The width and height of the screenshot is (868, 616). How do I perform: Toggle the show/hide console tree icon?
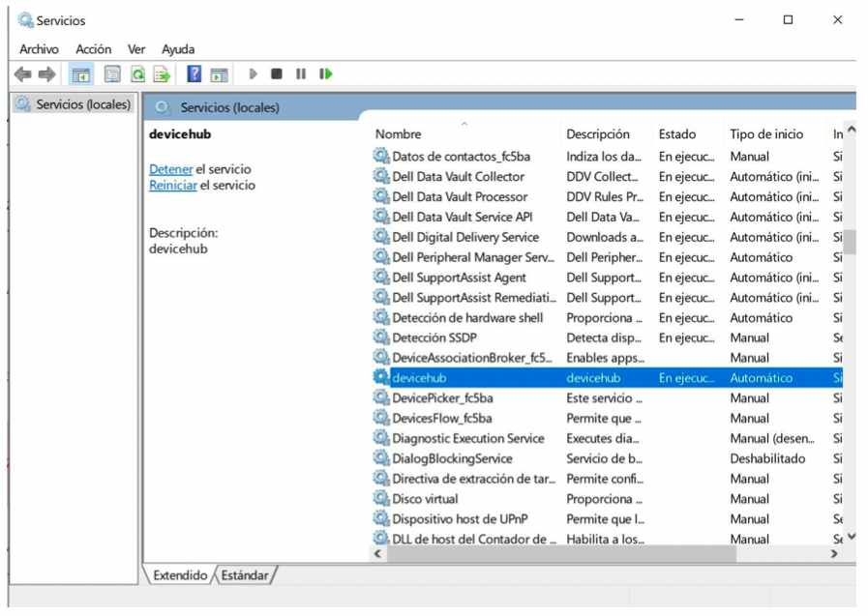(x=81, y=74)
